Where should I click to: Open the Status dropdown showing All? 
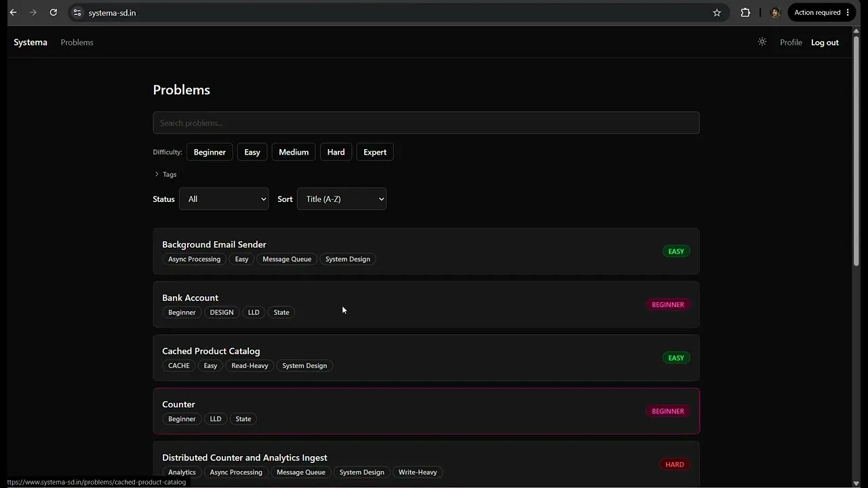point(224,199)
